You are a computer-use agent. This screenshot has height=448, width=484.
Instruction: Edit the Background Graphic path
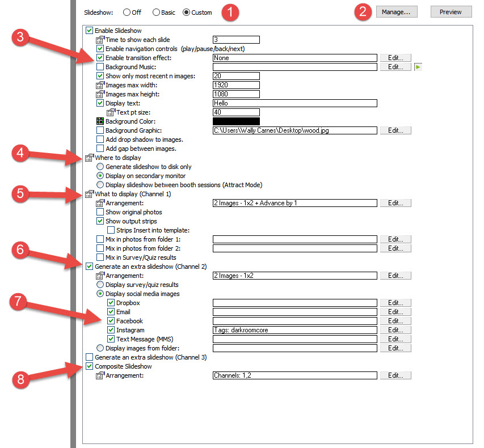395,130
